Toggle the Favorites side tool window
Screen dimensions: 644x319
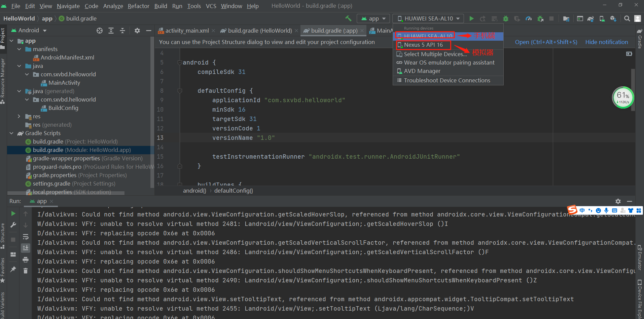tap(3, 270)
